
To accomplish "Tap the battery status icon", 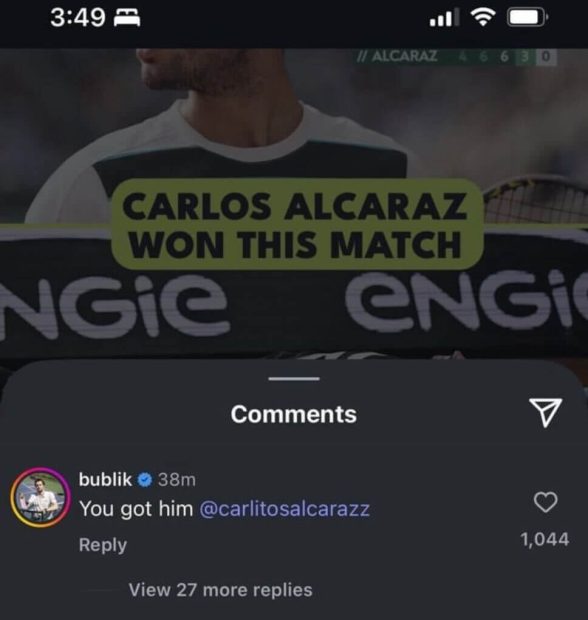I will pyautogui.click(x=527, y=18).
